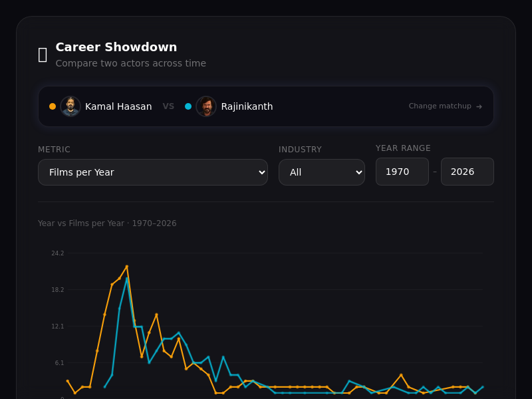Click the 12.1 y-axis label
Viewport: 532px width, 399px height.
pyautogui.click(x=58, y=327)
